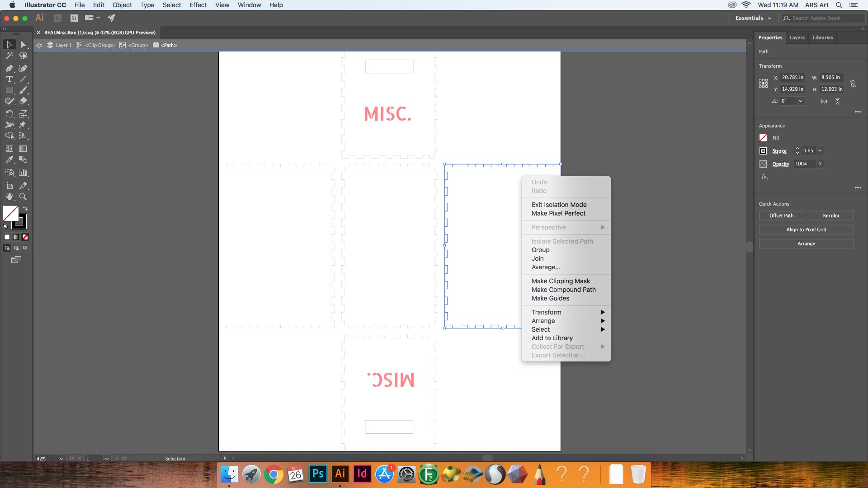Screen dimensions: 868x488
Task: Select the Pen tool in toolbar
Action: tap(8, 67)
